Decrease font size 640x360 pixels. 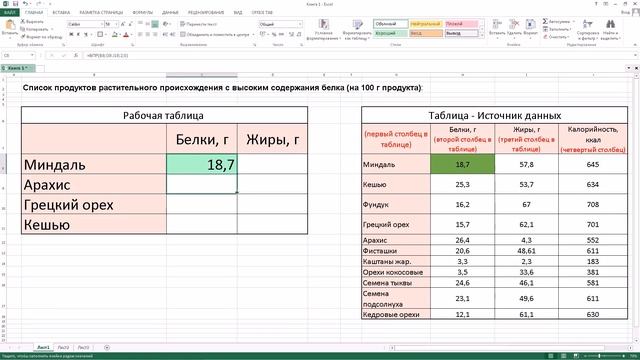(x=131, y=24)
